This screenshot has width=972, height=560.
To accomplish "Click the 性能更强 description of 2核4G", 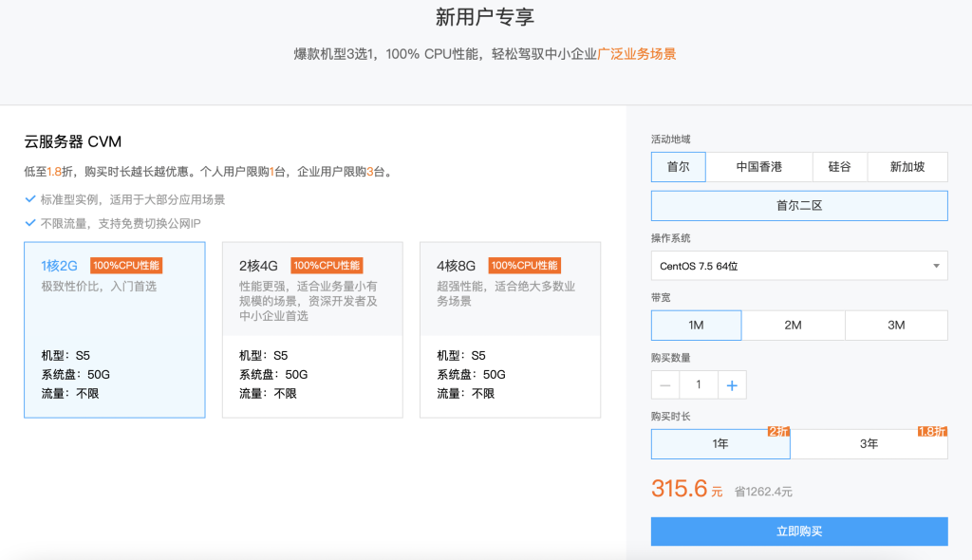I will [308, 302].
